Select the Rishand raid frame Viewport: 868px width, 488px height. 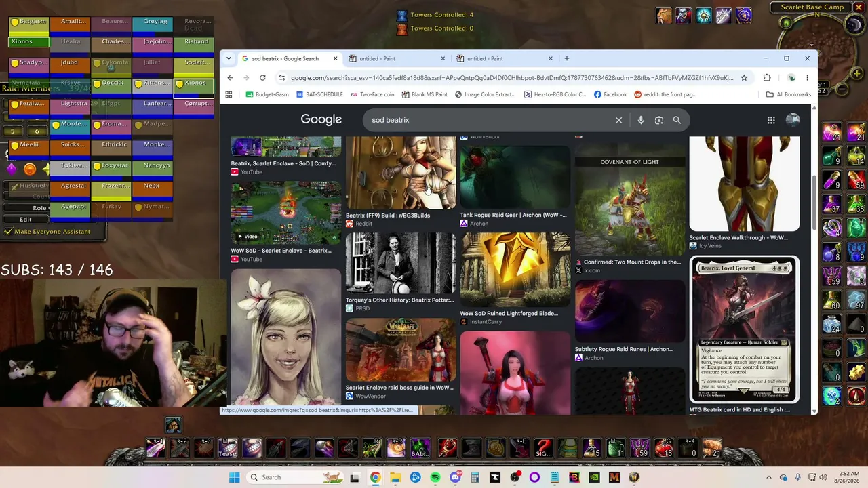(x=194, y=45)
